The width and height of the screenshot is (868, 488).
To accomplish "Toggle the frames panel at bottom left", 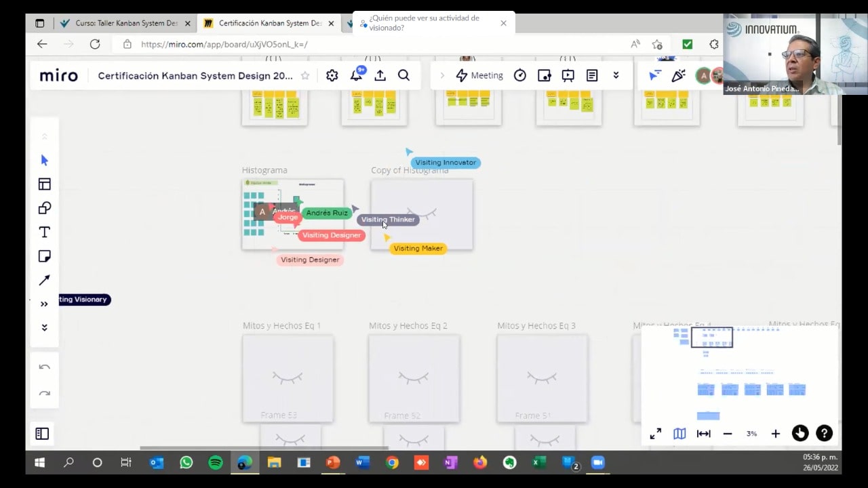I will click(42, 434).
